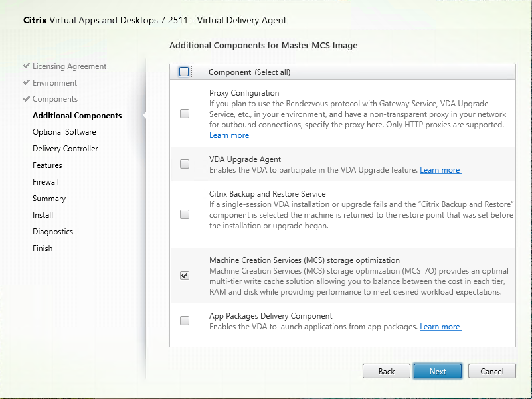Open Learn more link for App Packages
The image size is (532, 399).
(x=440, y=327)
